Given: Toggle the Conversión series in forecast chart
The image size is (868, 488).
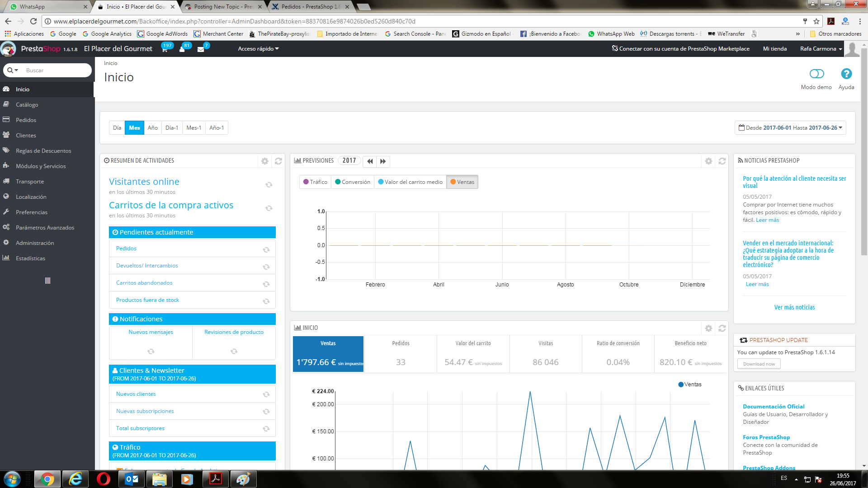Looking at the screenshot, I should tap(353, 182).
